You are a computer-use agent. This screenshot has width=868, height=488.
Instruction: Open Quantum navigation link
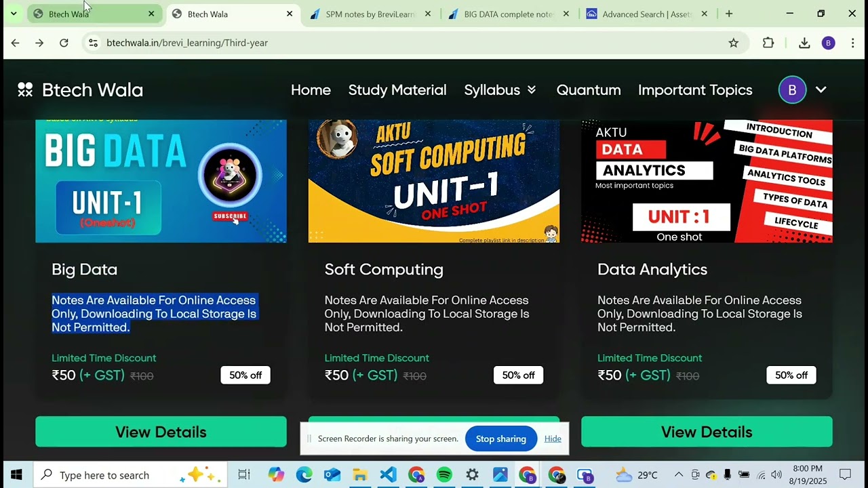coord(589,90)
